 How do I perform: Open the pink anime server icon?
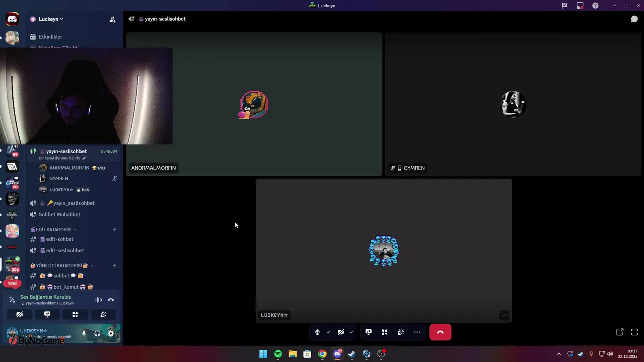pos(12,231)
